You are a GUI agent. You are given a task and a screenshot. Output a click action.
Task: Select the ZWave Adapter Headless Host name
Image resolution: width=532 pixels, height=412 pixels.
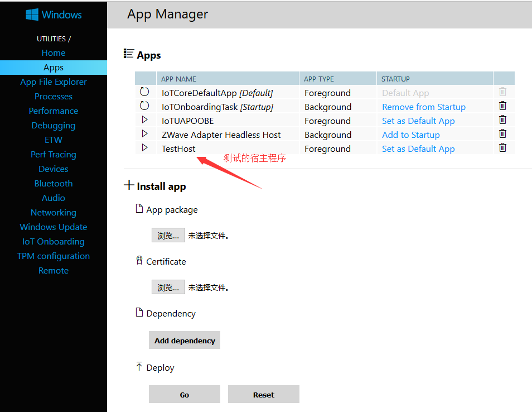point(221,135)
